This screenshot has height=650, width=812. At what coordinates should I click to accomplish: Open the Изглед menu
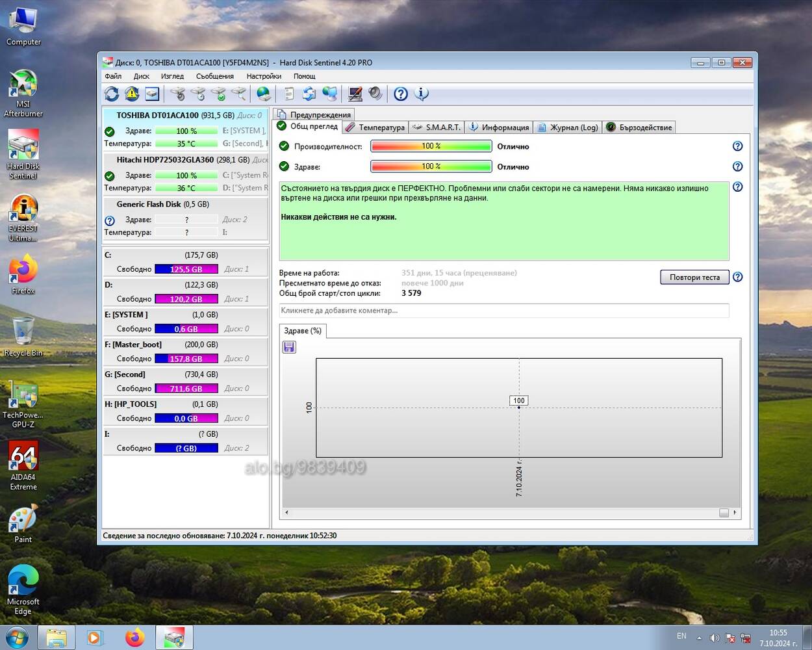pyautogui.click(x=172, y=76)
